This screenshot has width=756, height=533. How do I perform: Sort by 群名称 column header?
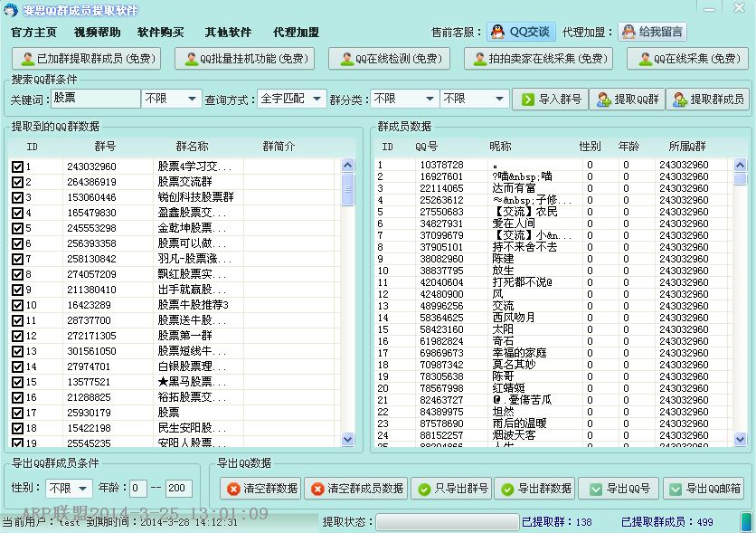click(x=192, y=147)
